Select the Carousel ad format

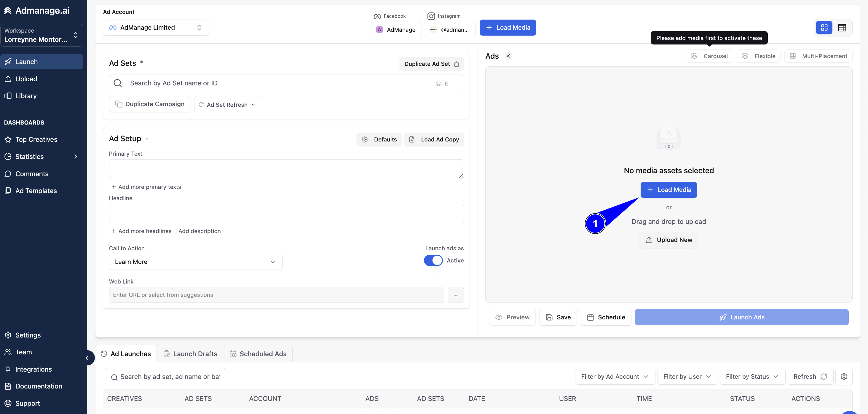pos(709,56)
